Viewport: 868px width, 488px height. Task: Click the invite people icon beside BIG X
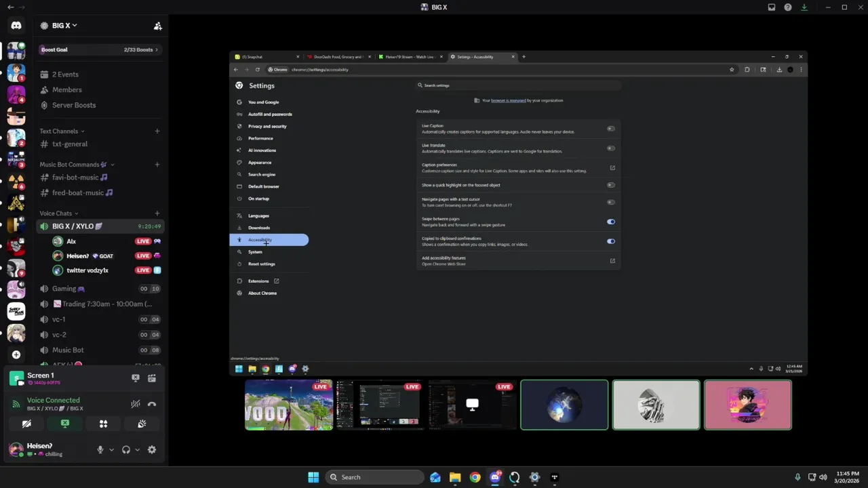(x=157, y=26)
